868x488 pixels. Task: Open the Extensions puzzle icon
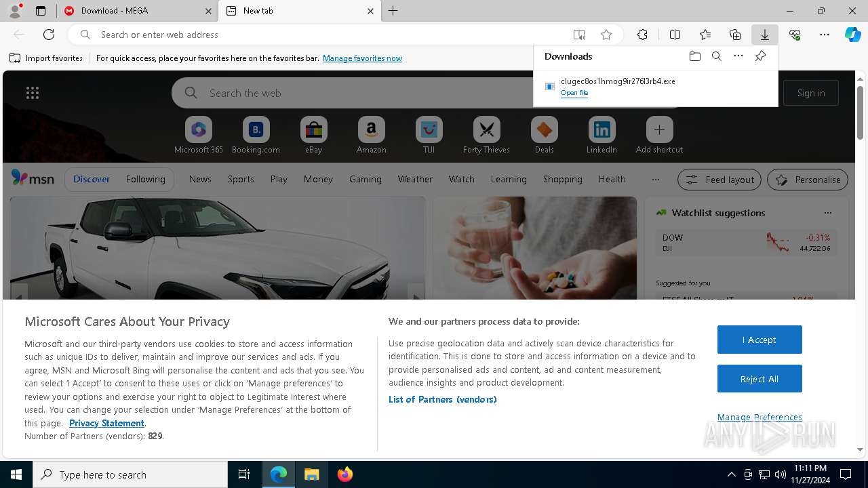point(642,35)
